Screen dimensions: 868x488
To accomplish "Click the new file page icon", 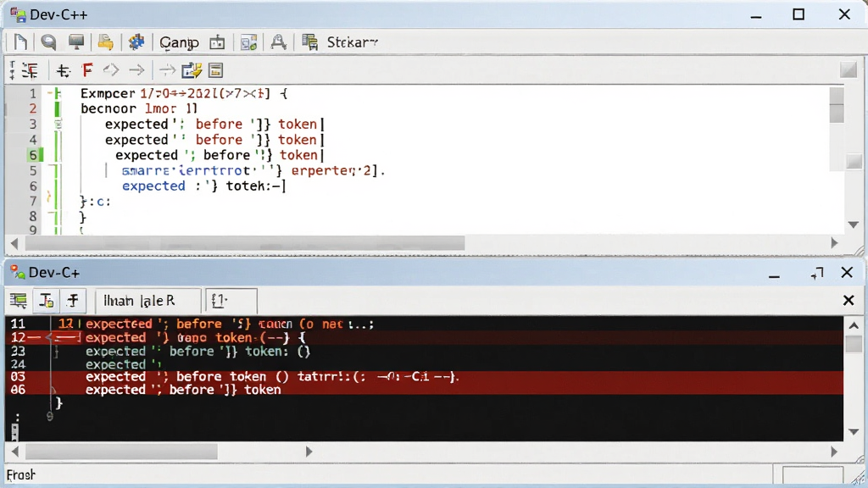I will [20, 42].
